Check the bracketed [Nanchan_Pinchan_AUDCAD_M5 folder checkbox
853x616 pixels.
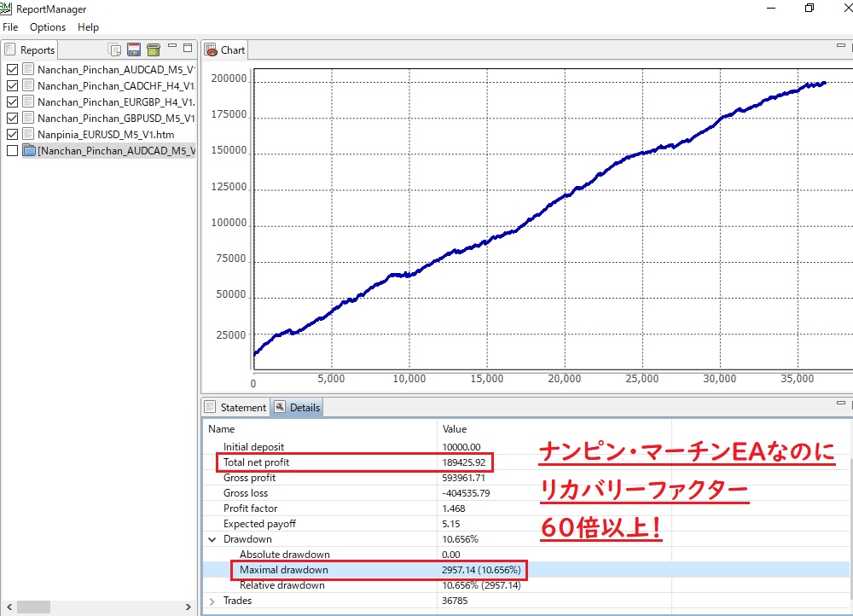(x=12, y=151)
